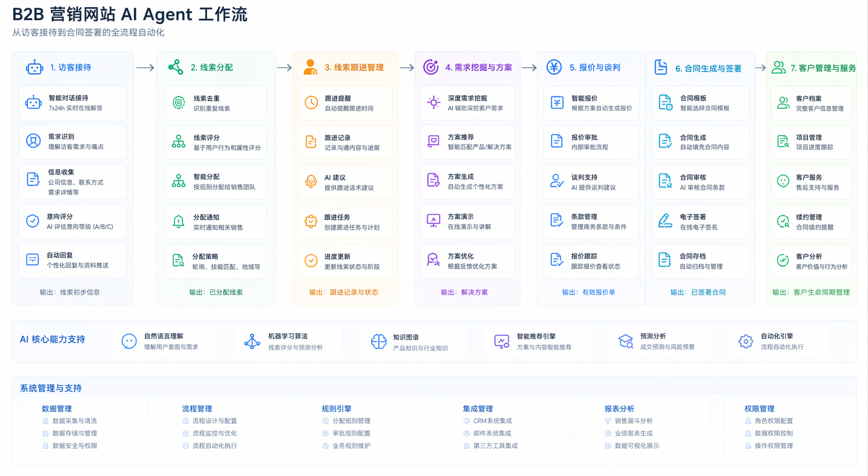This screenshot has width=868, height=476.
Task: Open the 方案优化 card
Action: [x=467, y=261]
